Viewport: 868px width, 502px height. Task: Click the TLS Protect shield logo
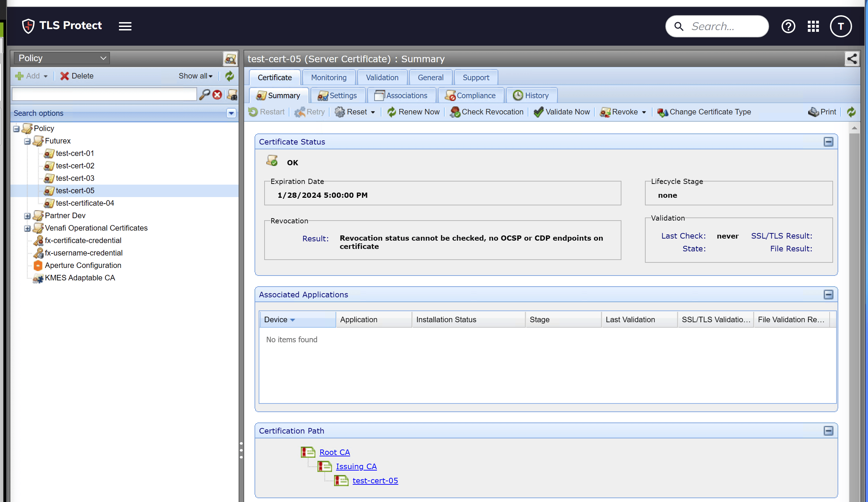pos(28,26)
